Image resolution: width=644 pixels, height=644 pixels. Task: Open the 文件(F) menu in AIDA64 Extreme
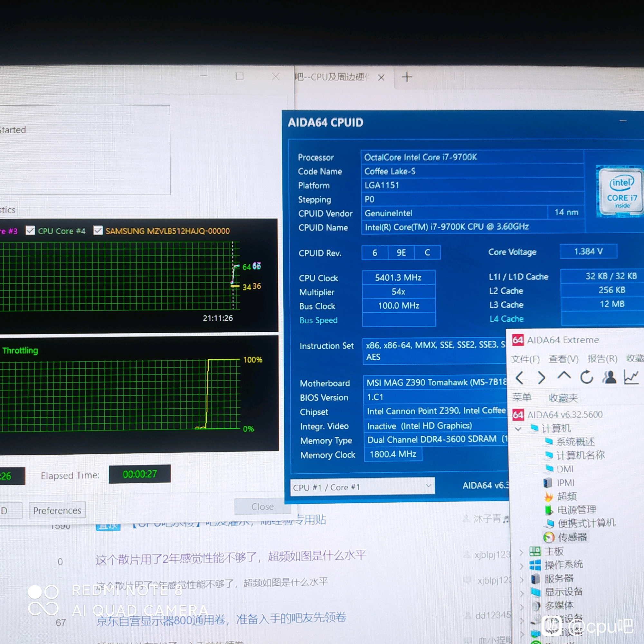[x=525, y=359]
